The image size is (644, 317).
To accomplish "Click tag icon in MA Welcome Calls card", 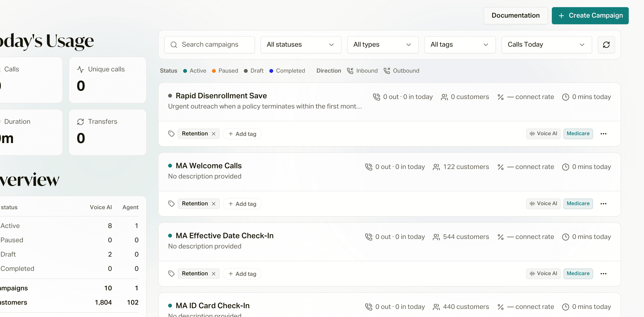I will pyautogui.click(x=171, y=203).
